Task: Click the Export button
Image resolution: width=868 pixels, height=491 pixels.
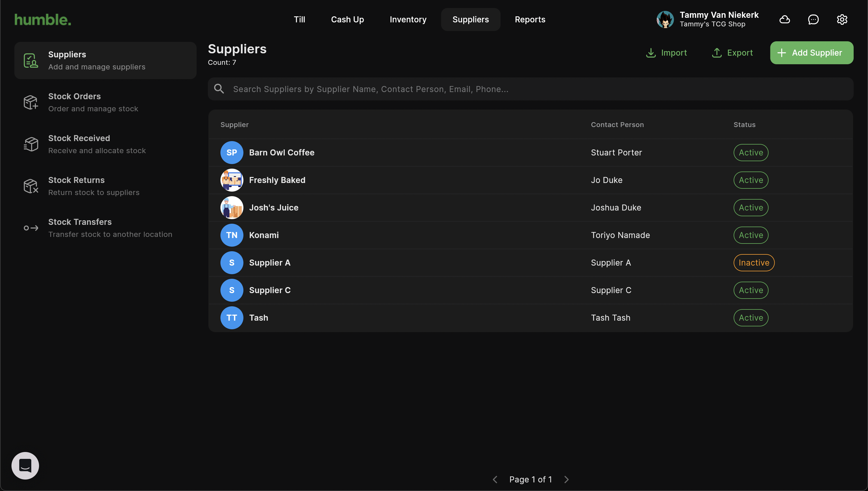Action: point(732,53)
